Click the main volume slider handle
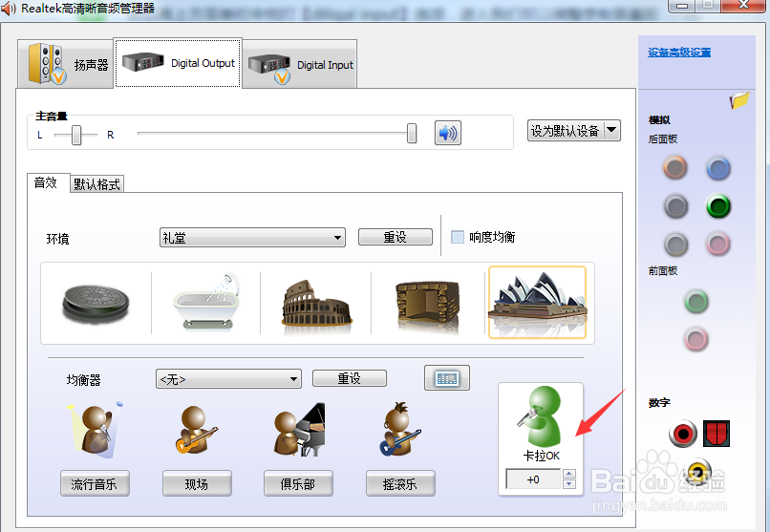770x532 pixels. pos(412,133)
